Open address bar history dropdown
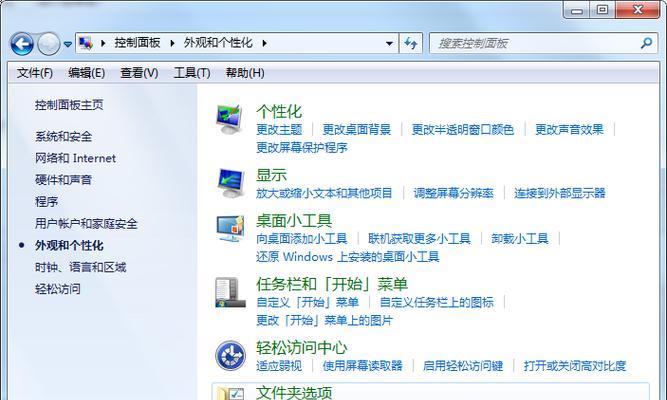Image resolution: width=667 pixels, height=400 pixels. tap(389, 43)
